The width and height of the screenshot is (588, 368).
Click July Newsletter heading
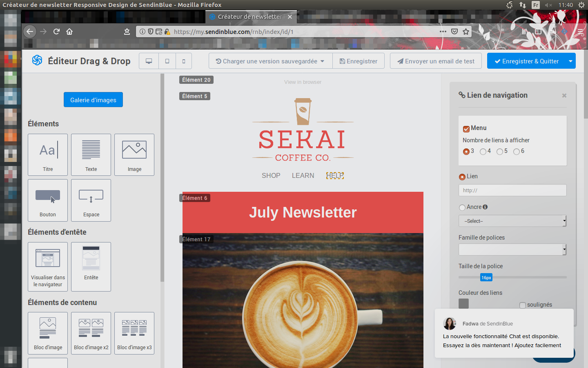coord(303,213)
